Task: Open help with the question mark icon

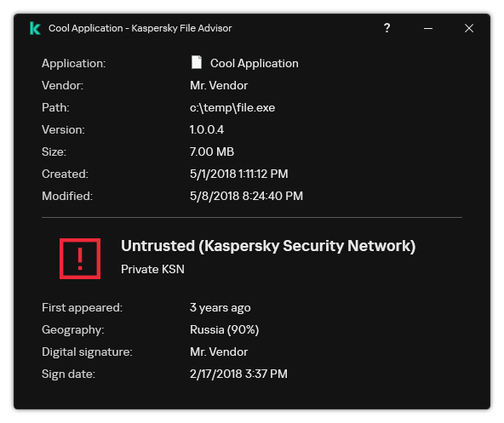Action: point(387,28)
